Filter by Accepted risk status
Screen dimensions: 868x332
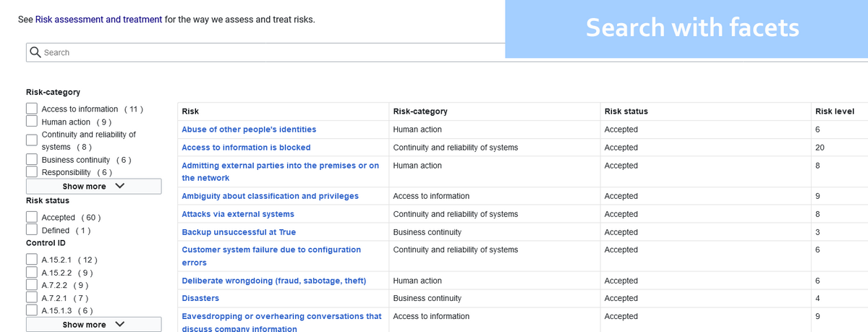pos(32,217)
